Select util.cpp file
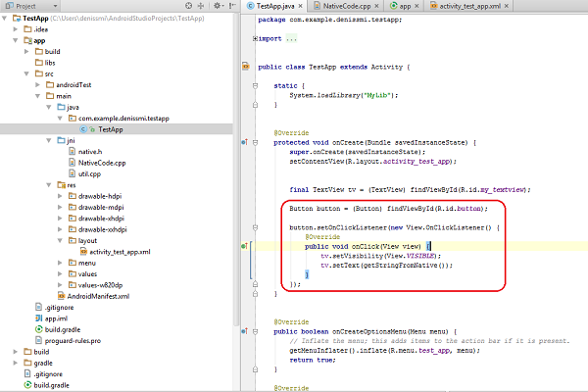 point(84,173)
